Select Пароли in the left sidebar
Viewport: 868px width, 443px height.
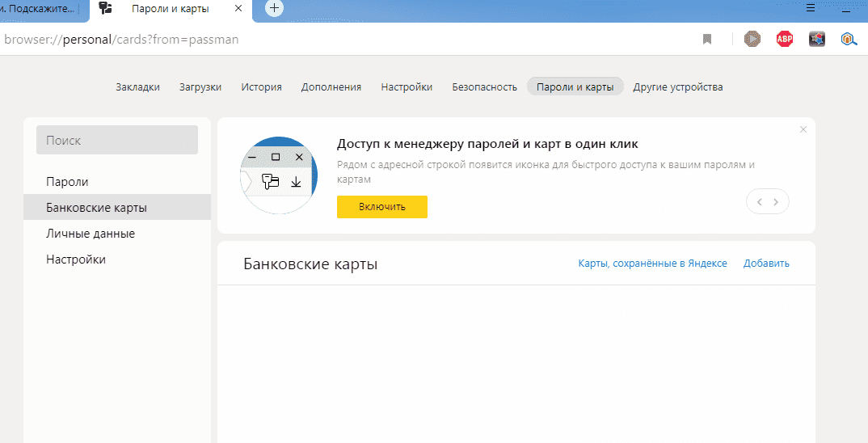(68, 182)
